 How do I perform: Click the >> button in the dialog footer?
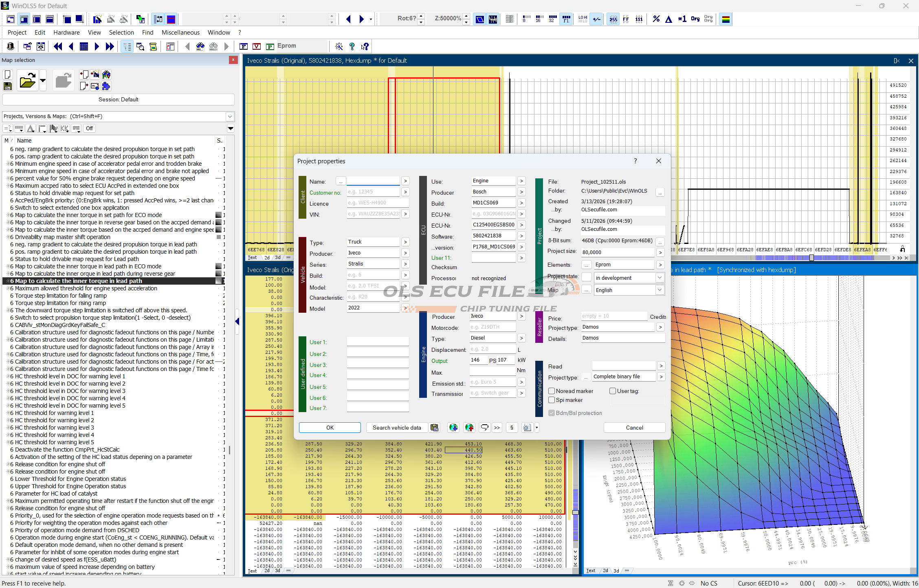pyautogui.click(x=497, y=428)
